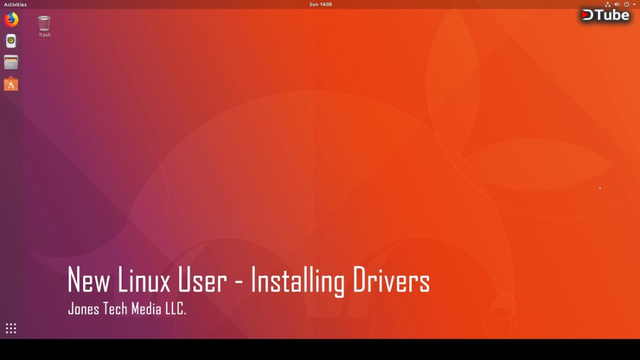The image size is (640, 360).
Task: Click the power icon in the top bar
Action: pyautogui.click(x=627, y=4)
